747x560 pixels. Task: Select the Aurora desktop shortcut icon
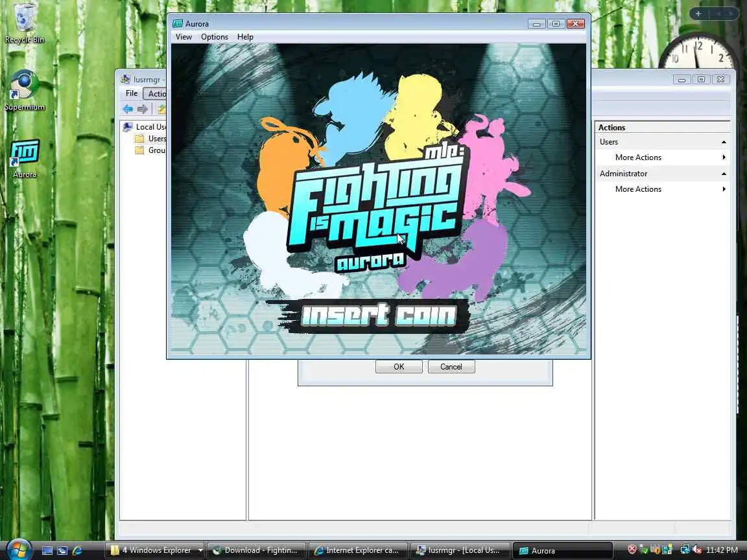click(24, 159)
